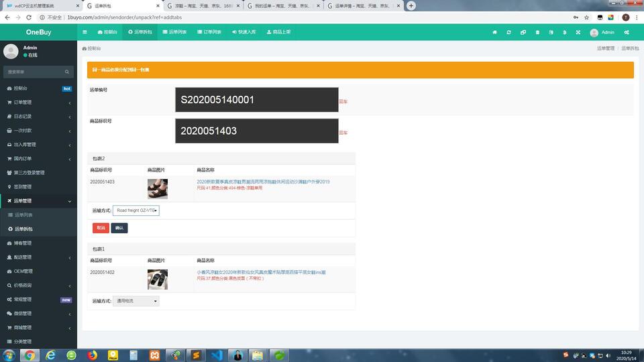
Task: Open a new browser tab
Action: 411,6
